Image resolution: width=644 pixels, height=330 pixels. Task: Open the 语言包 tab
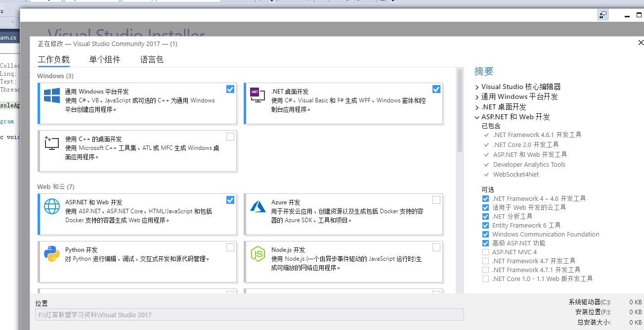[x=152, y=59]
